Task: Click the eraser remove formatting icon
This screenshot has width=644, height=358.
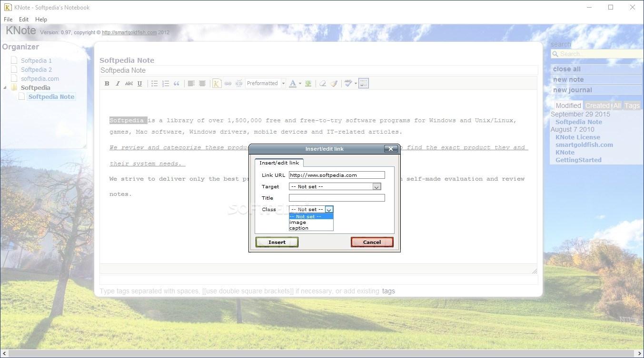Action: (x=323, y=84)
